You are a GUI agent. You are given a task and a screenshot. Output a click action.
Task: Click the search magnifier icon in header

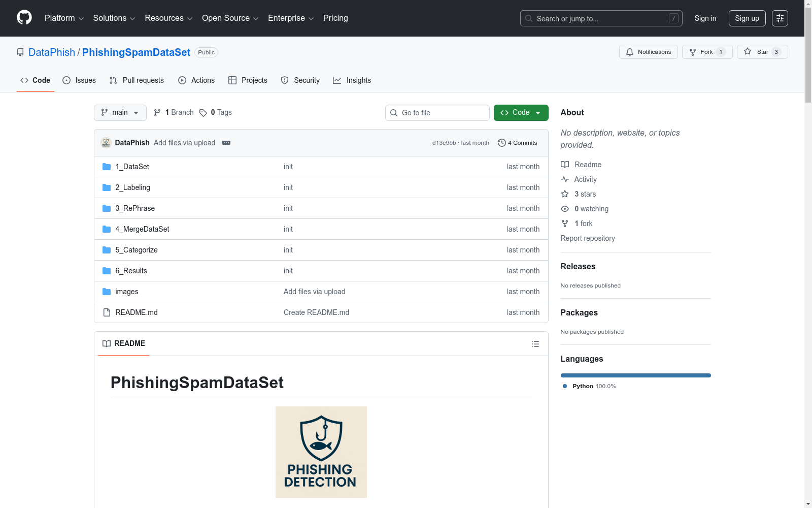(x=529, y=18)
